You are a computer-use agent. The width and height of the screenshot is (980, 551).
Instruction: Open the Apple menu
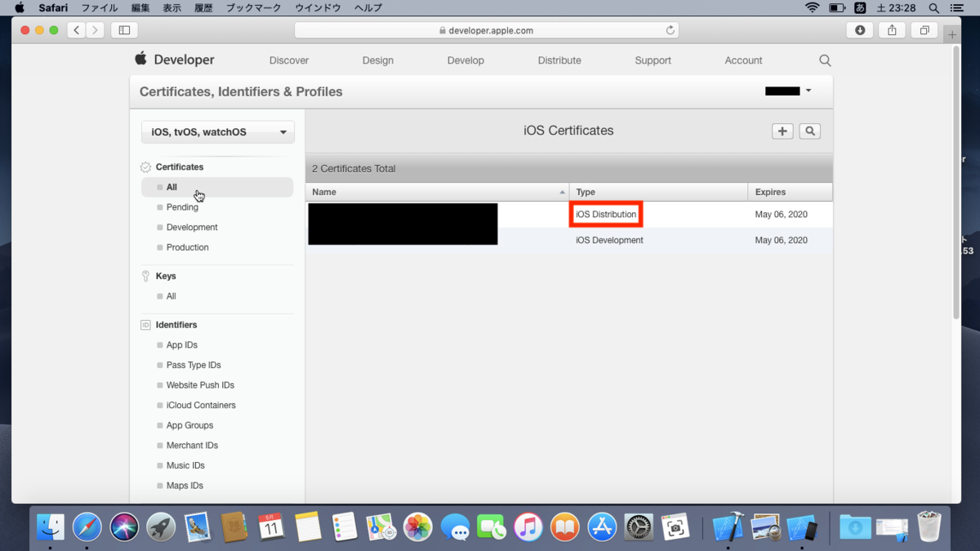19,7
